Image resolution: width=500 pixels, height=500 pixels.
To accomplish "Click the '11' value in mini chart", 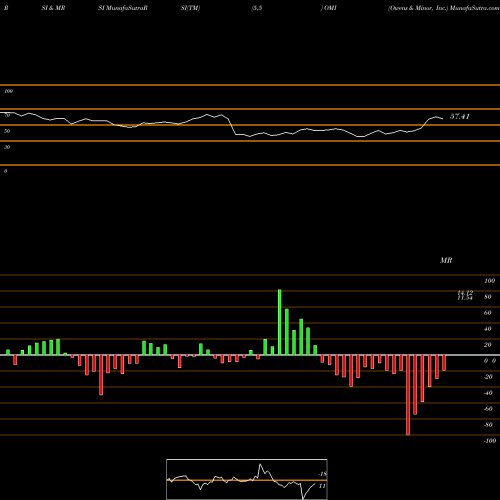I will tap(322, 486).
